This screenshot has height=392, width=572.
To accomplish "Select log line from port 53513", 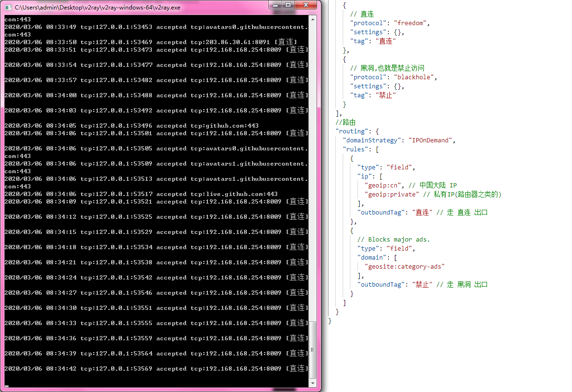I will point(156,182).
